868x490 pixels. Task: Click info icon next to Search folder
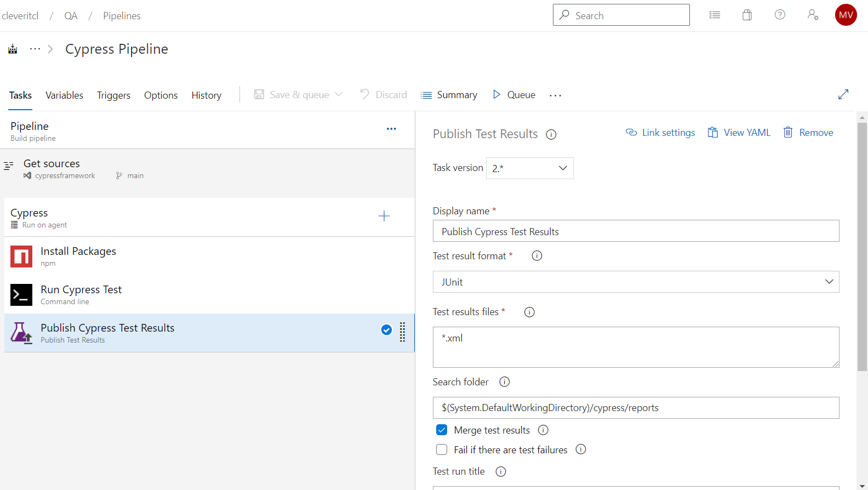(x=505, y=382)
